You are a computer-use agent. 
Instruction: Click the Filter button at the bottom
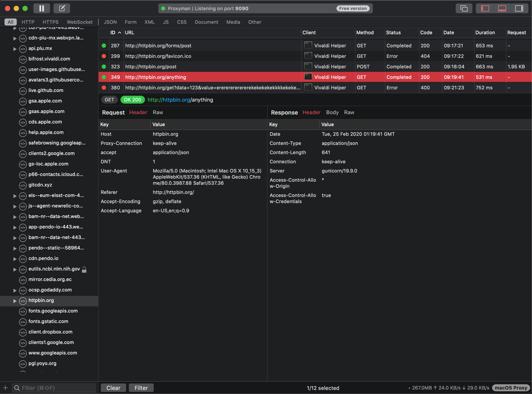pos(141,388)
